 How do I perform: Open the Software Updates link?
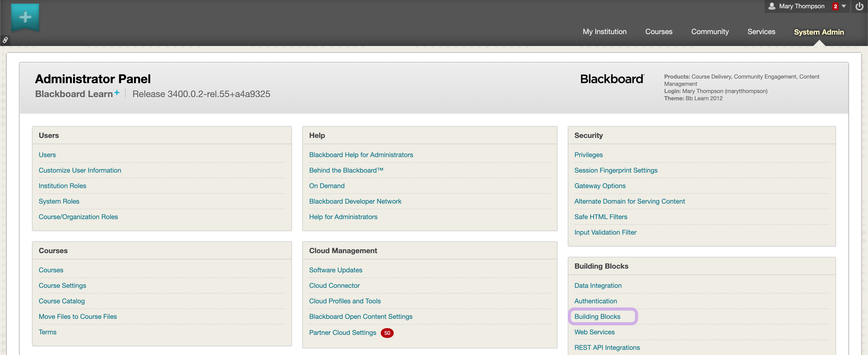click(336, 270)
